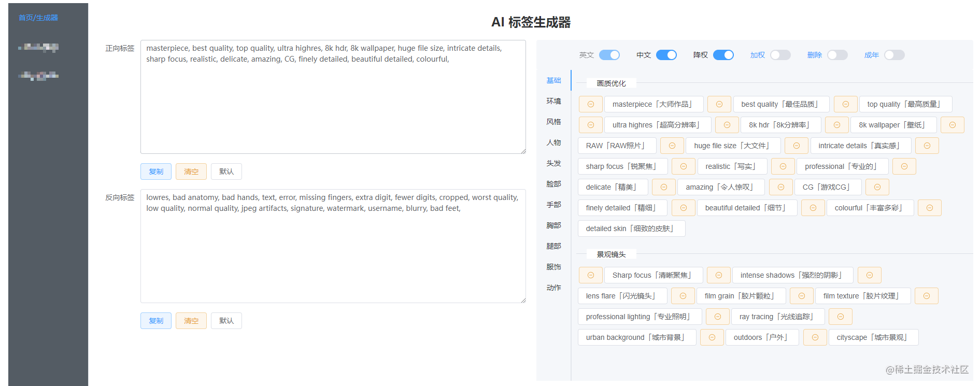The width and height of the screenshot is (980, 386).
Task: Click 复制 under the 反向标签 box
Action: [156, 321]
